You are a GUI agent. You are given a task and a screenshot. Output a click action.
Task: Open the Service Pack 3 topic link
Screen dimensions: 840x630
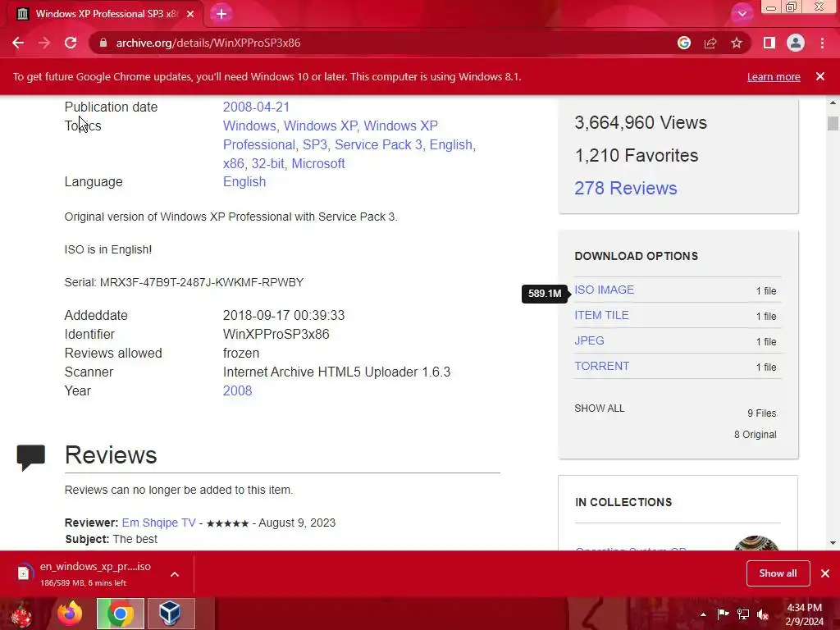378,144
